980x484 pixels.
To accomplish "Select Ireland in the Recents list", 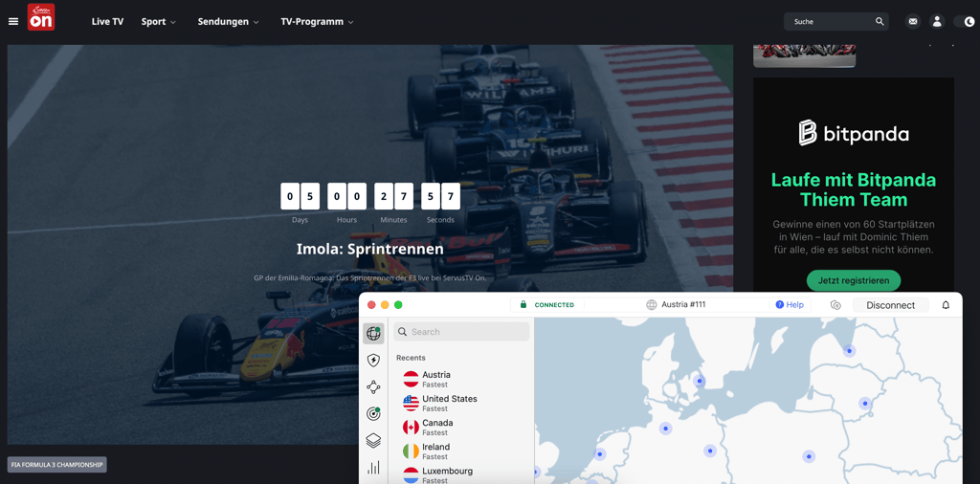I will tap(461, 451).
